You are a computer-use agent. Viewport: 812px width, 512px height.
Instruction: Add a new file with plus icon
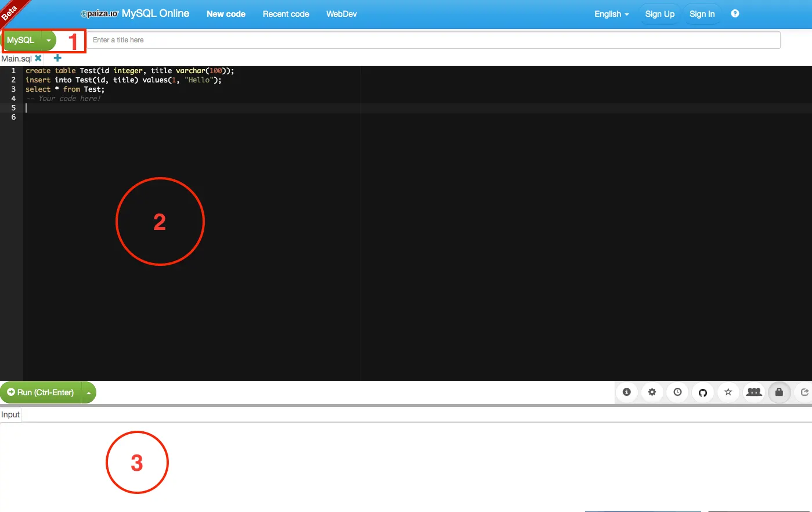click(57, 58)
